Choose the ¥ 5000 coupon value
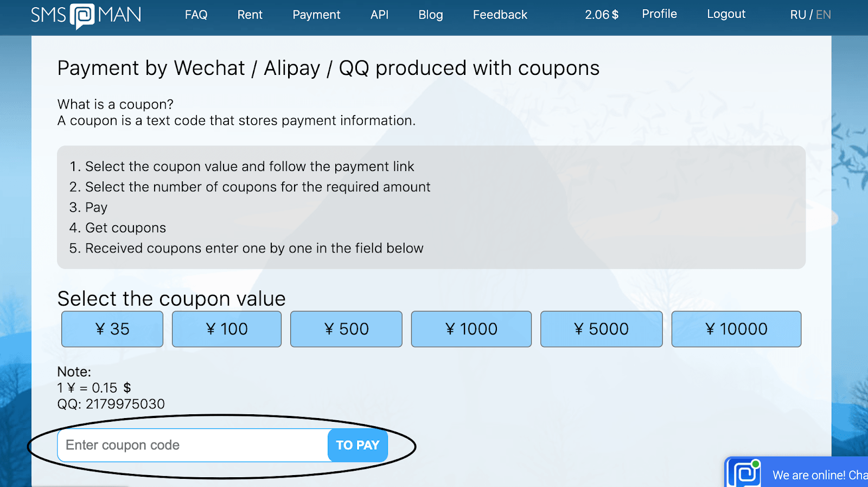Image resolution: width=868 pixels, height=487 pixels. 601,329
